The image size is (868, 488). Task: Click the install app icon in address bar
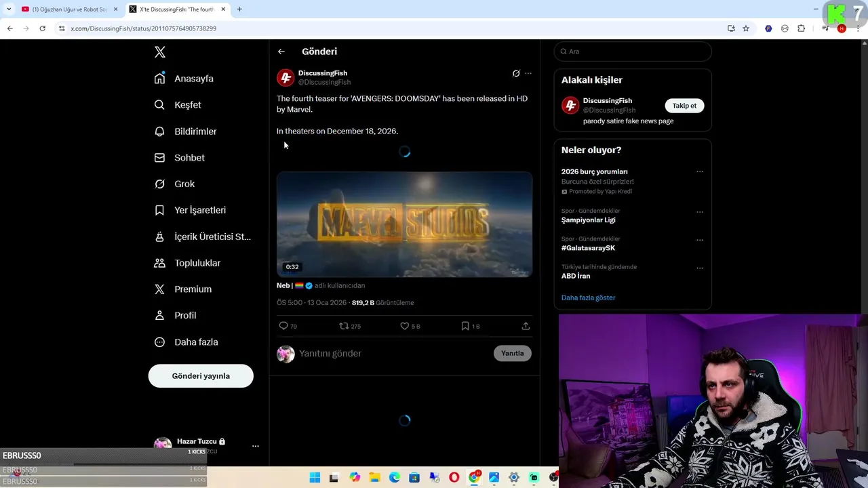tap(731, 28)
